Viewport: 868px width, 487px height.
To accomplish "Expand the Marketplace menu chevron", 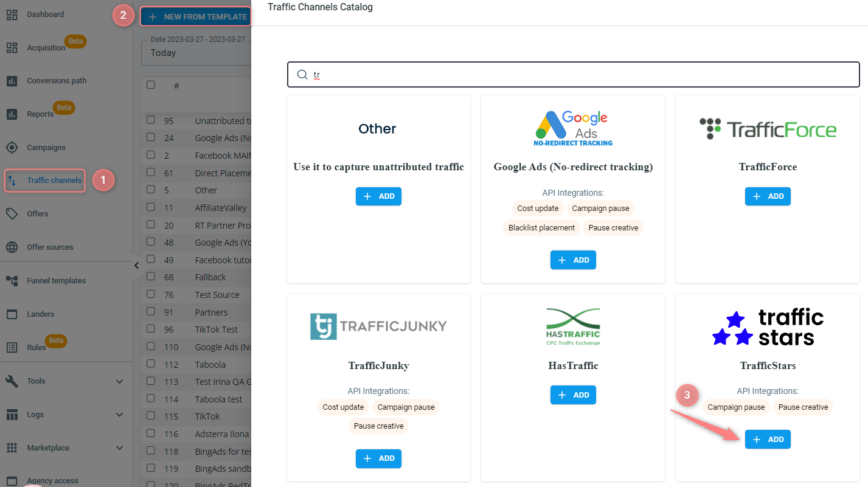I will point(119,448).
